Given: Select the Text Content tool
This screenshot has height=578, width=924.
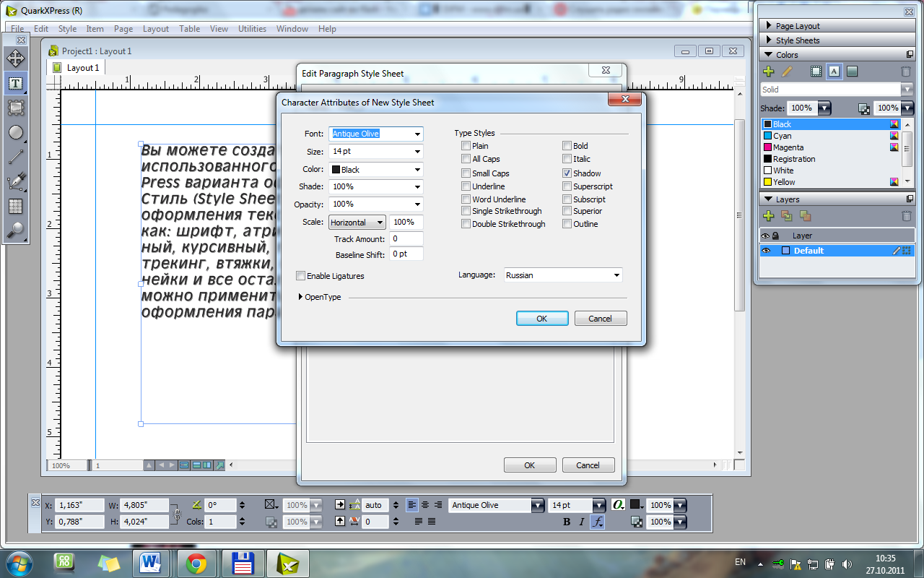Looking at the screenshot, I should tap(15, 83).
